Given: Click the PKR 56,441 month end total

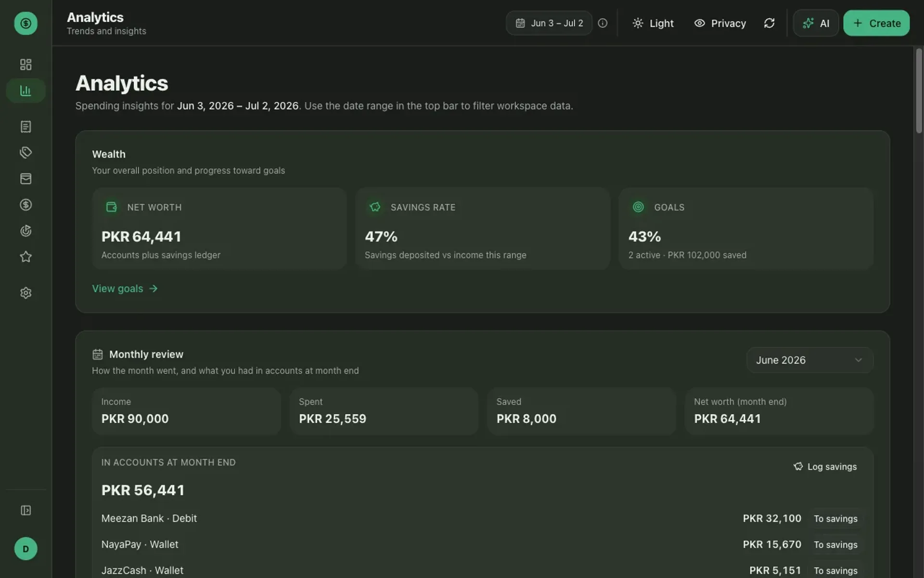Looking at the screenshot, I should [x=143, y=490].
